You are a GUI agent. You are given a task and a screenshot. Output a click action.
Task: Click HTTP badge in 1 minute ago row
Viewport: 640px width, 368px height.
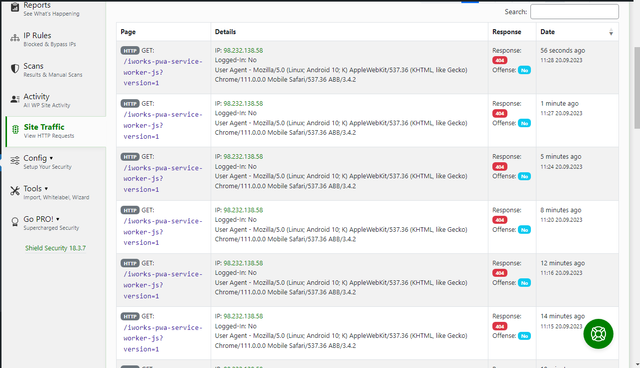130,104
